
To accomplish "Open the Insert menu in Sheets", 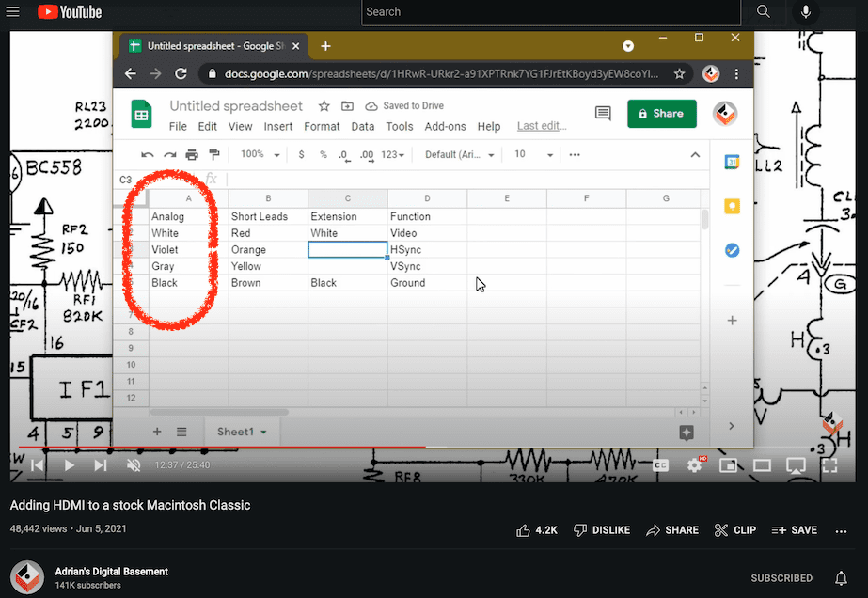I will 278,126.
